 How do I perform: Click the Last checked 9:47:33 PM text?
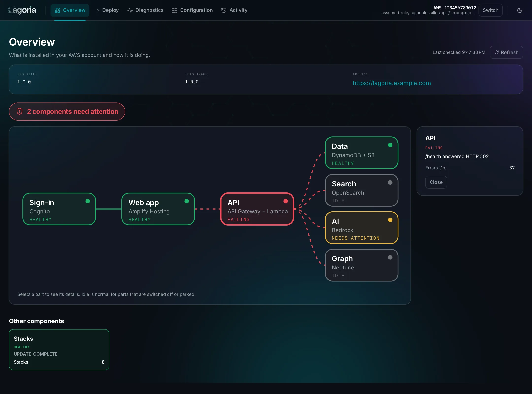[x=459, y=52]
